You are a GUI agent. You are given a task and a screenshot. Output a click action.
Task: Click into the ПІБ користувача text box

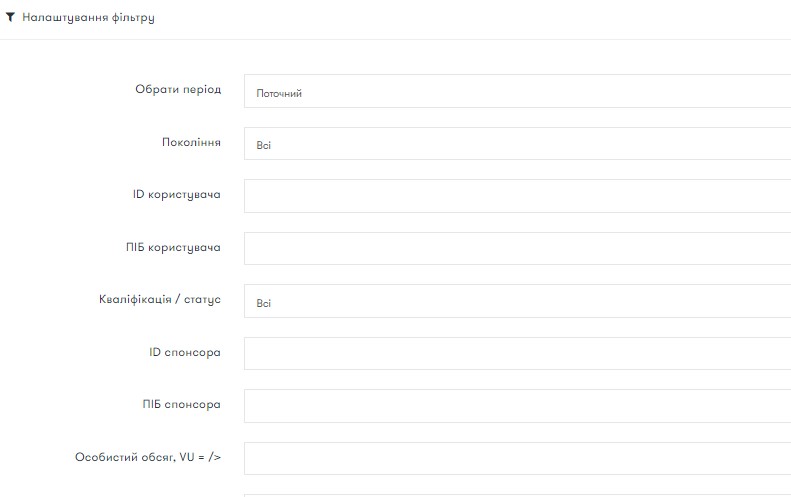pyautogui.click(x=518, y=249)
